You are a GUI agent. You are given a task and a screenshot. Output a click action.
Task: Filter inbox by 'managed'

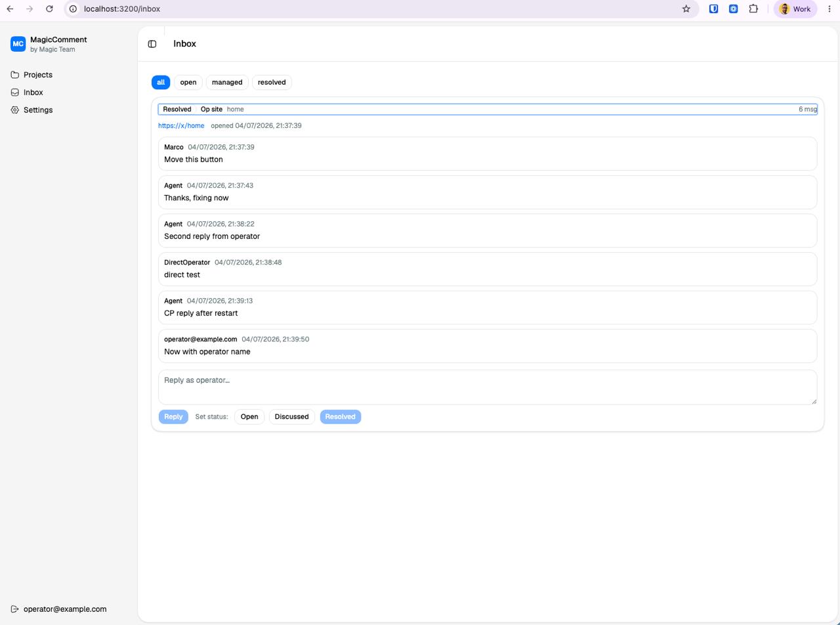pos(227,82)
